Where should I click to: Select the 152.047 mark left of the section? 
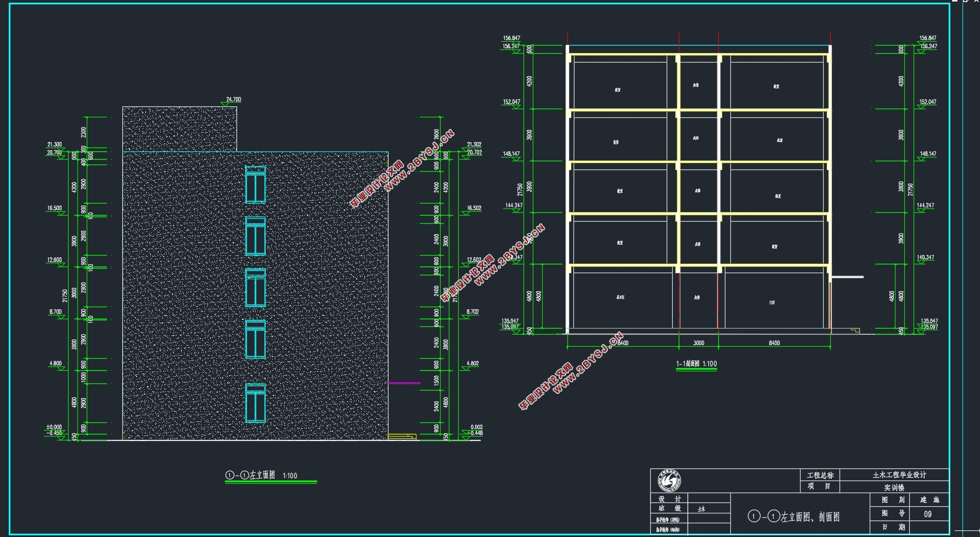(511, 101)
